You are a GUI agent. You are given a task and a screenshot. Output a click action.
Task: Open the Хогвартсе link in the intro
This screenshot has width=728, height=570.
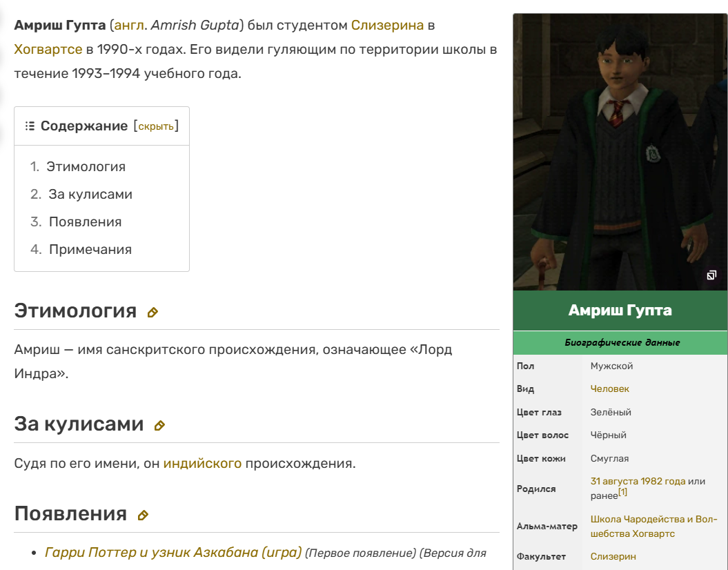(x=48, y=49)
